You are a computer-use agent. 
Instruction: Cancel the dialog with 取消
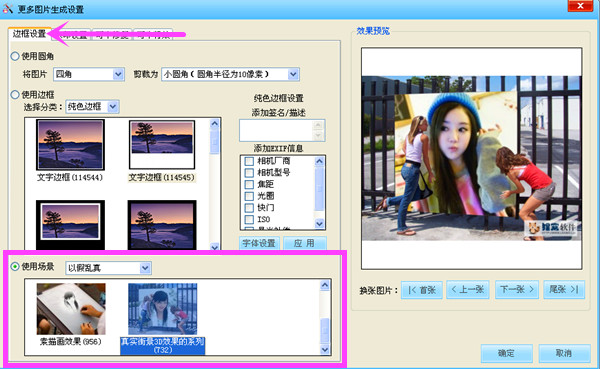pos(564,353)
